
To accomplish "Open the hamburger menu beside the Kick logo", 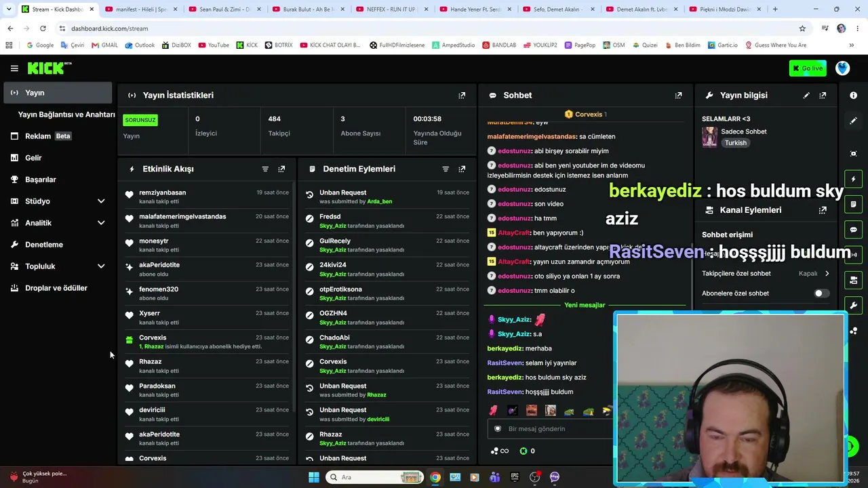I will [14, 68].
